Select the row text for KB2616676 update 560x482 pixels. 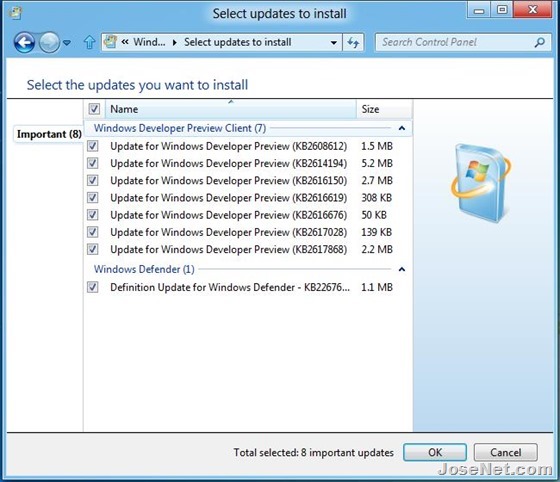click(229, 215)
